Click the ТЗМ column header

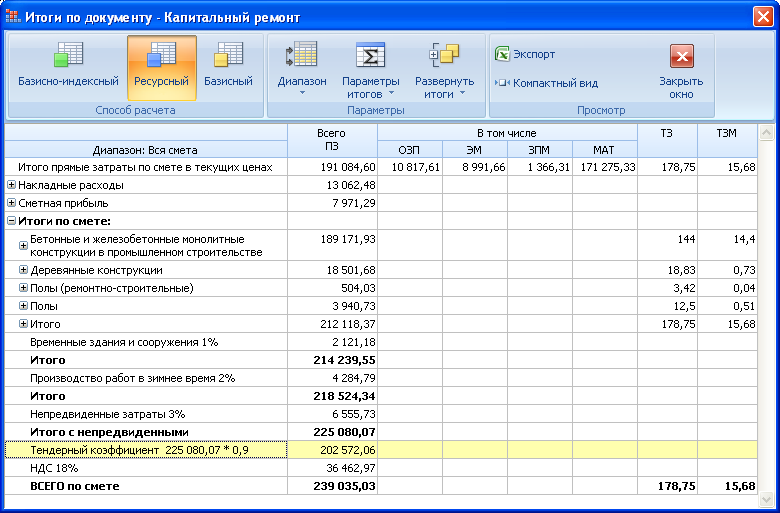(x=727, y=132)
